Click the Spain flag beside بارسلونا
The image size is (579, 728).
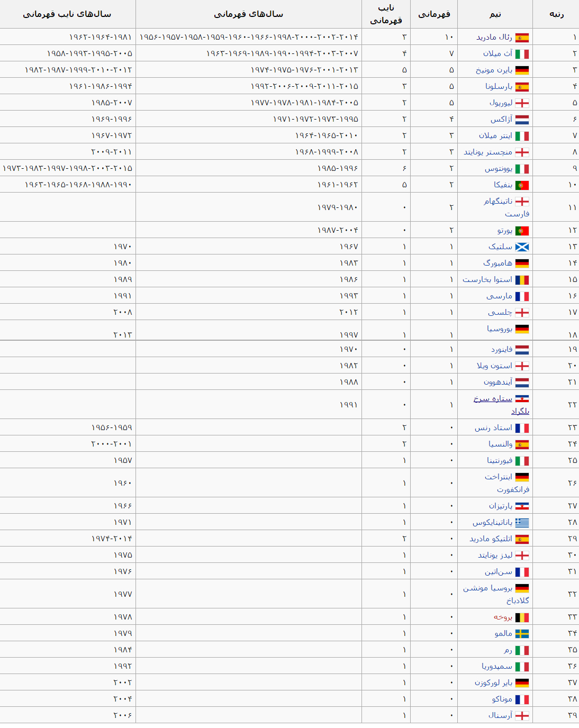pos(522,87)
